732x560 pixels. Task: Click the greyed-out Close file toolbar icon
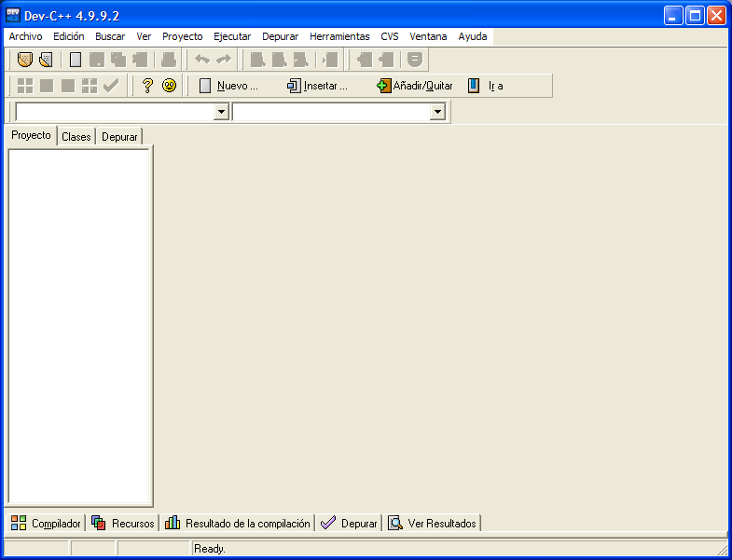140,60
